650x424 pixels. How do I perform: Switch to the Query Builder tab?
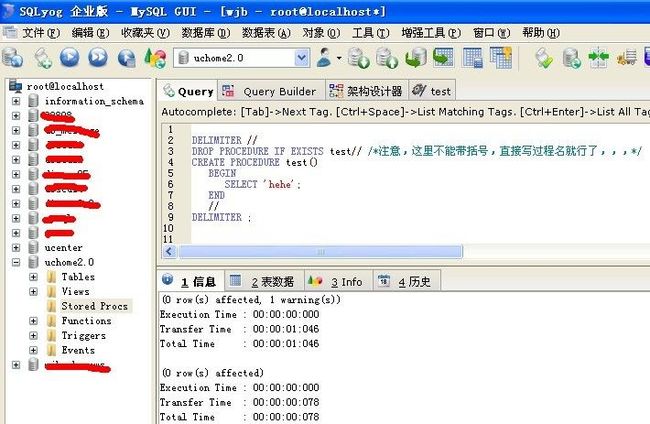271,91
